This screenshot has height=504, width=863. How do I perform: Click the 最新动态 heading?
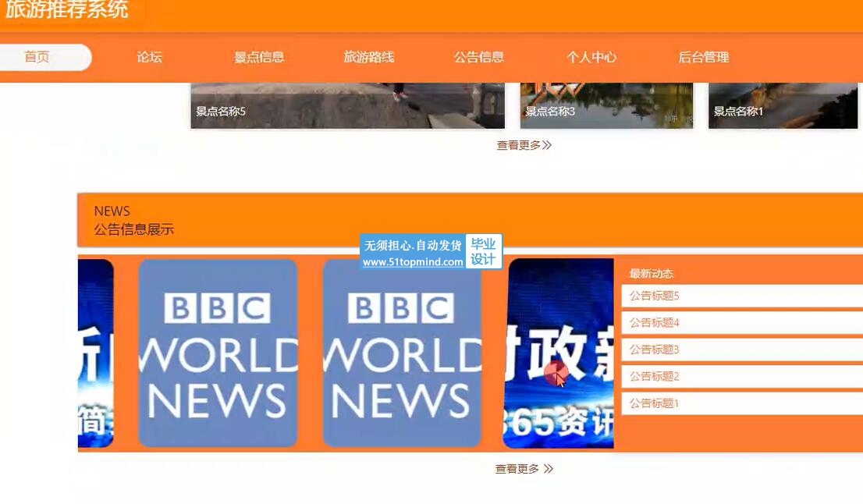[651, 274]
